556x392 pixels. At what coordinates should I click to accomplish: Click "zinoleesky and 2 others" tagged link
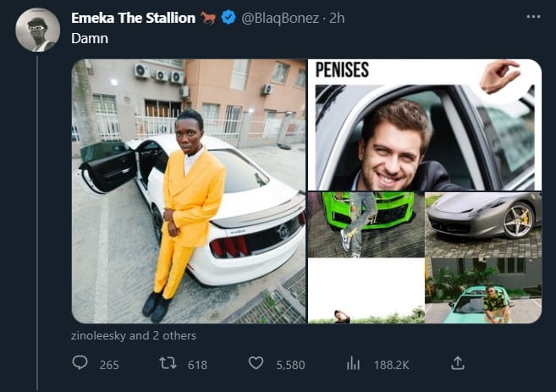[134, 335]
